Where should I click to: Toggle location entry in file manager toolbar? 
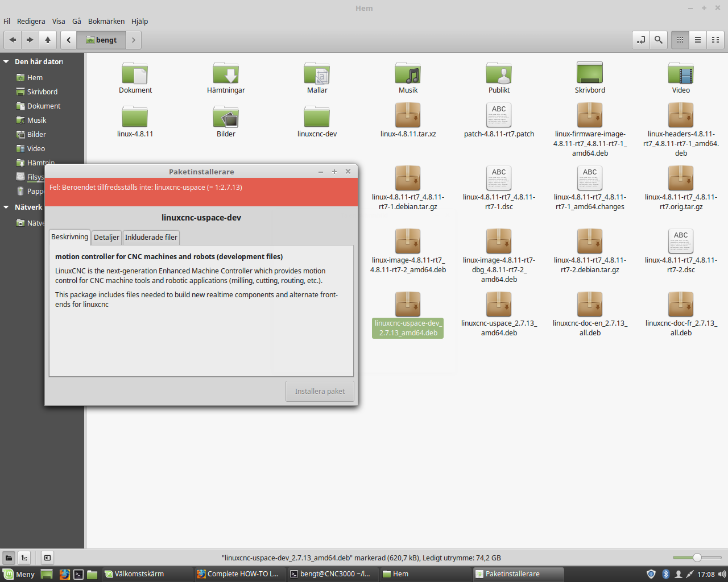(641, 40)
